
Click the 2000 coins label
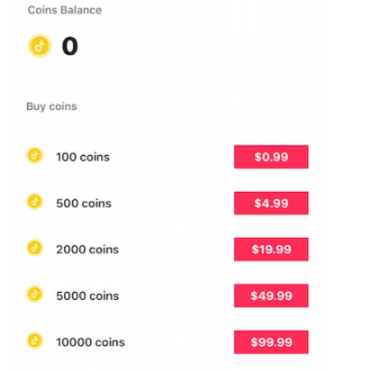click(x=87, y=249)
